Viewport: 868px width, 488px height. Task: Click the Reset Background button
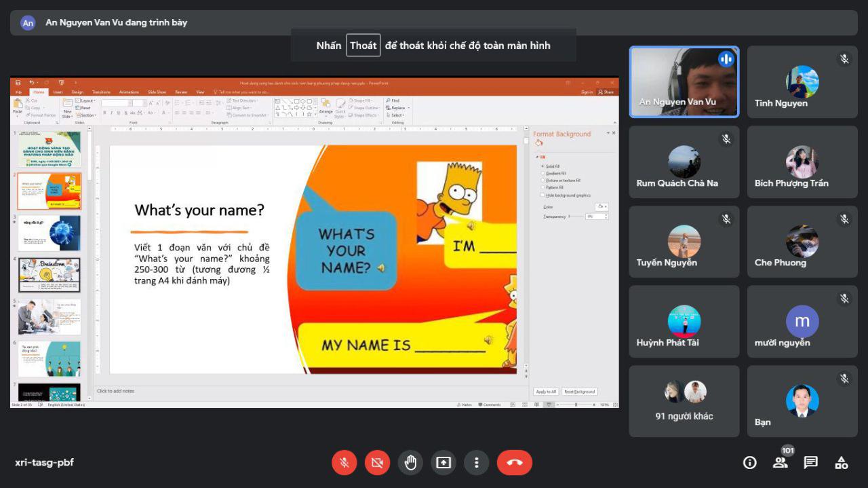point(578,392)
